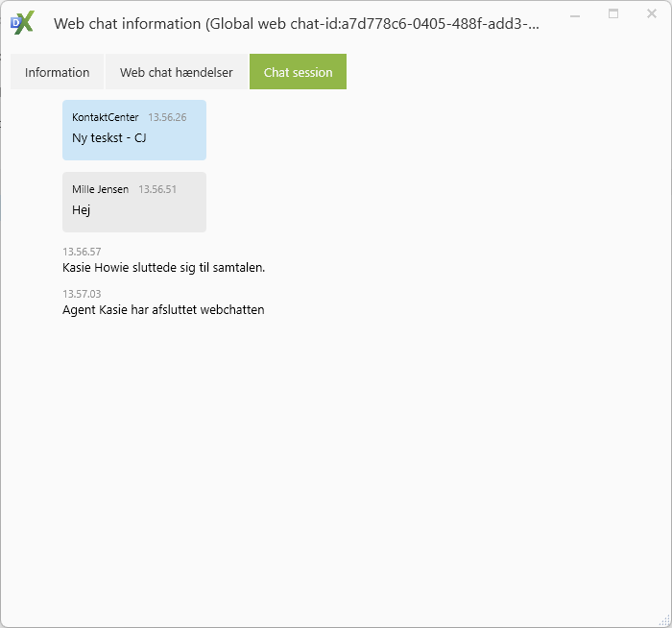Click the 'Ny teskst - CJ' message text
The width and height of the screenshot is (672, 628).
108,138
